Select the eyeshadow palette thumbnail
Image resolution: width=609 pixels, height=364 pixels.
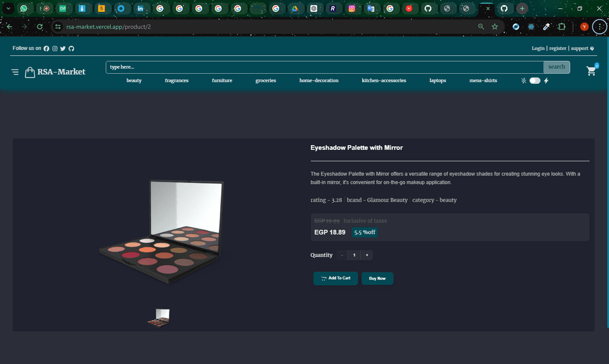(159, 318)
